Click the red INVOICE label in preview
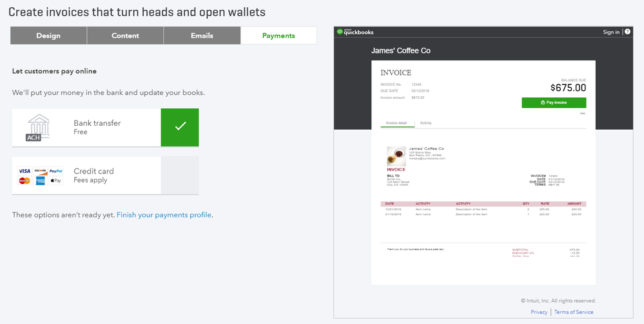This screenshot has width=644, height=324. click(396, 169)
